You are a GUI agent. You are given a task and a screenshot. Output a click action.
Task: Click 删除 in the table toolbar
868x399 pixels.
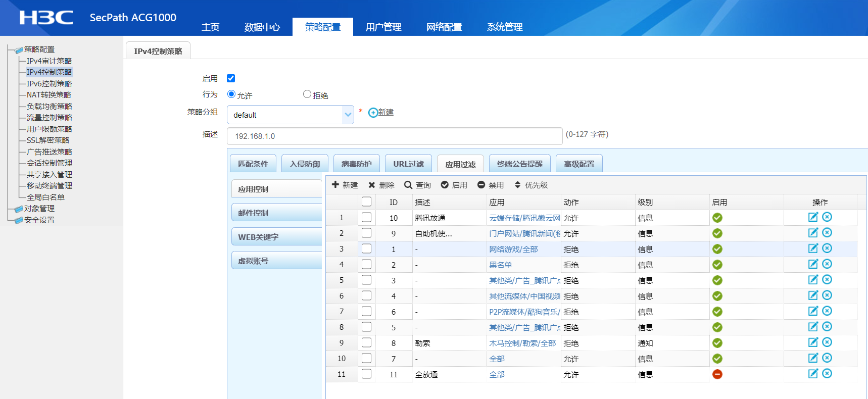(381, 185)
